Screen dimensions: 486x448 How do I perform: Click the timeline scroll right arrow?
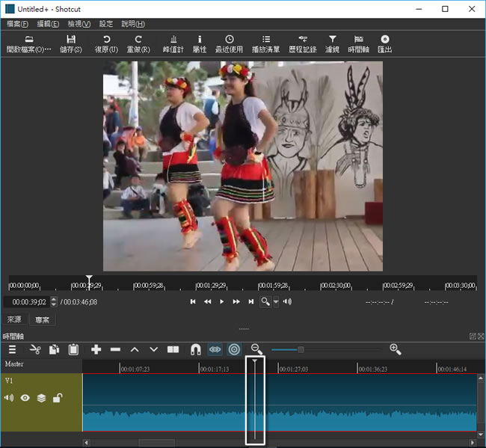click(x=473, y=443)
